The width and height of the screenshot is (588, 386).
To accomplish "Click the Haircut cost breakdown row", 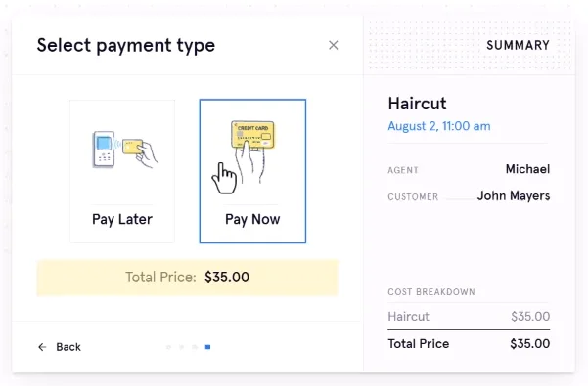I will coord(469,317).
